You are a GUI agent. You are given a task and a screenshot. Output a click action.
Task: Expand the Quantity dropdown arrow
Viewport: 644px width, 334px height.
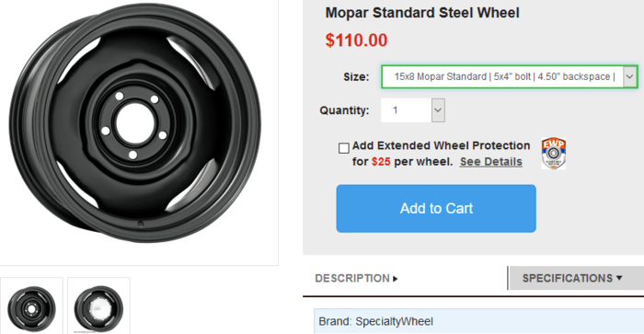pos(438,110)
